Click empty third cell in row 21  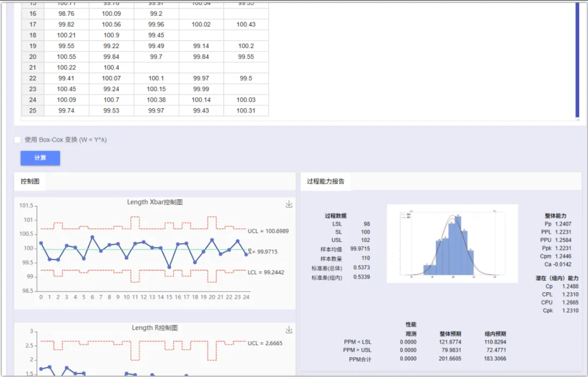coord(156,67)
